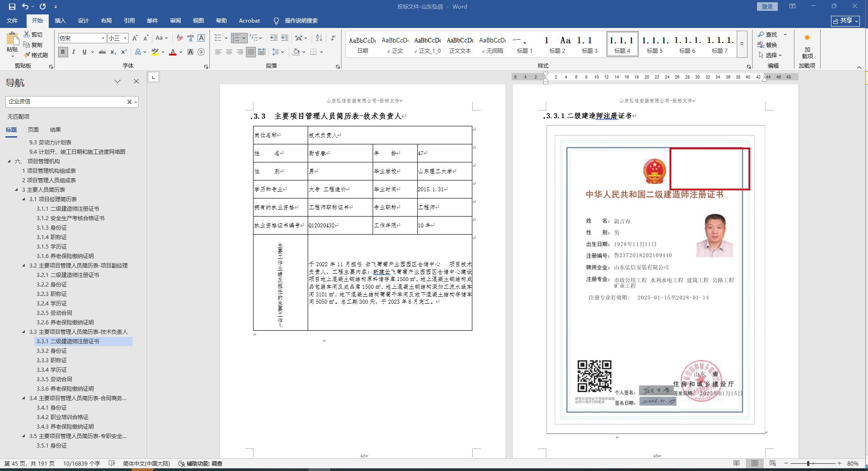Apply the 标题 1 heading style
This screenshot has height=471, width=868.
(x=525, y=44)
